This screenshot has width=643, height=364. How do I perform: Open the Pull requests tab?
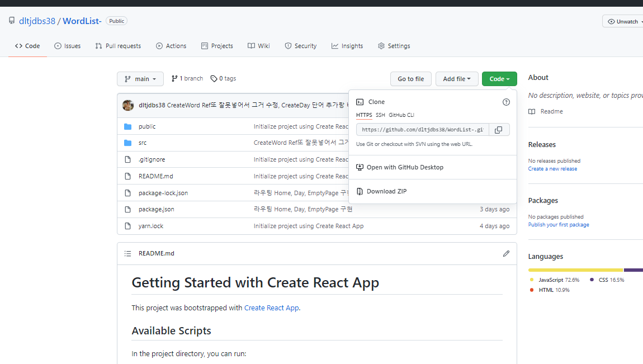(x=118, y=46)
